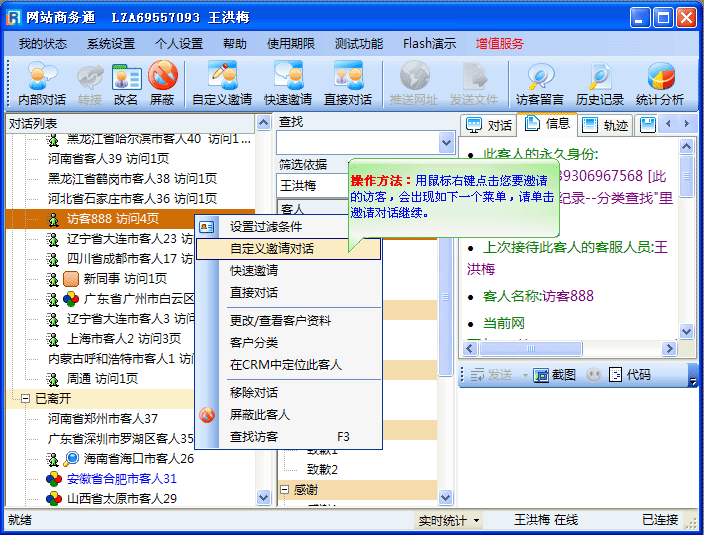
Task: Collapse the 已离开 tree group
Action: pos(25,398)
